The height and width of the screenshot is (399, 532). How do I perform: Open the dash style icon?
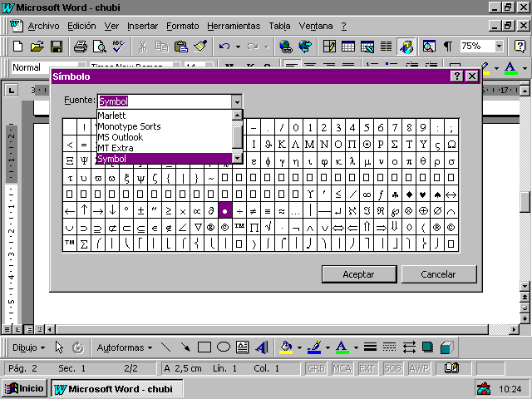tap(389, 347)
